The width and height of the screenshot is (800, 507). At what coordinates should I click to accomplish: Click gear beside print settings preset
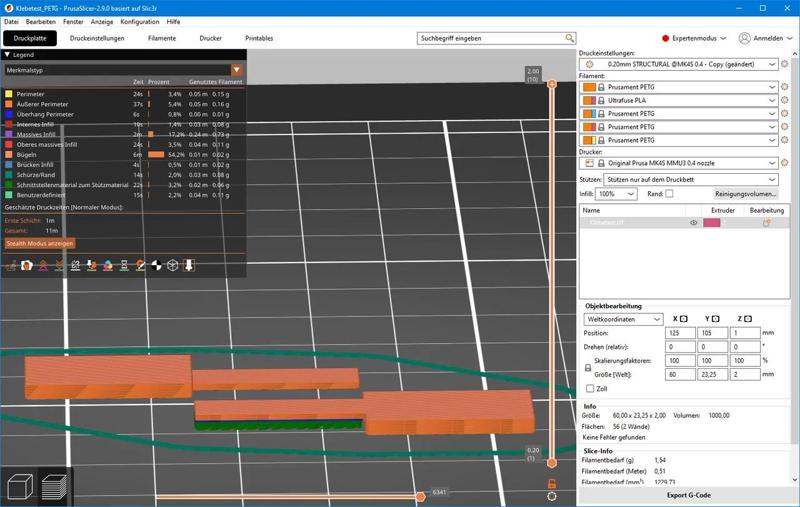(x=785, y=64)
